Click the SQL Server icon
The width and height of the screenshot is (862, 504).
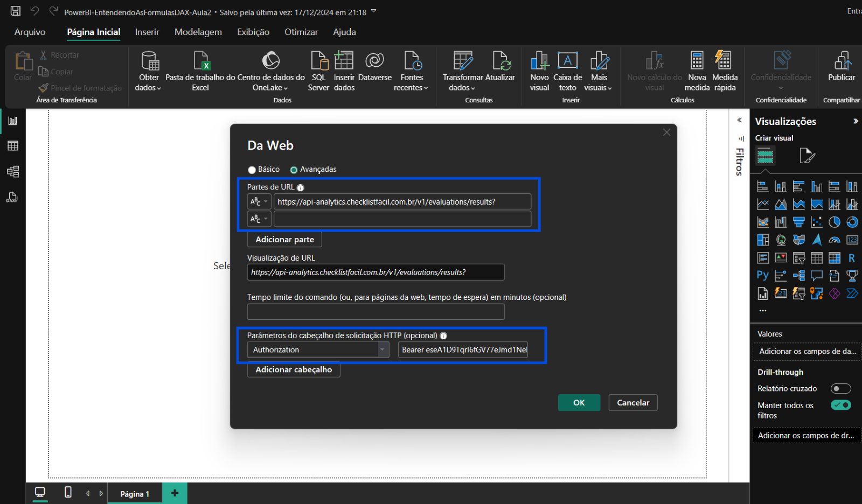point(319,61)
